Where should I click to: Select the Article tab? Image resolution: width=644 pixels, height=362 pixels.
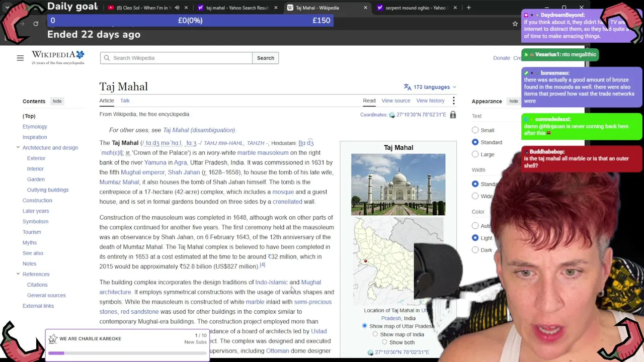tap(107, 101)
